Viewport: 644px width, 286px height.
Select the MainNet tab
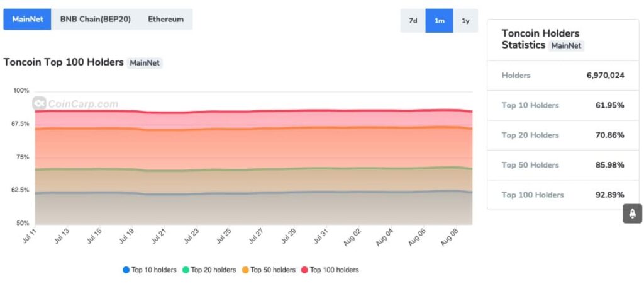click(27, 20)
